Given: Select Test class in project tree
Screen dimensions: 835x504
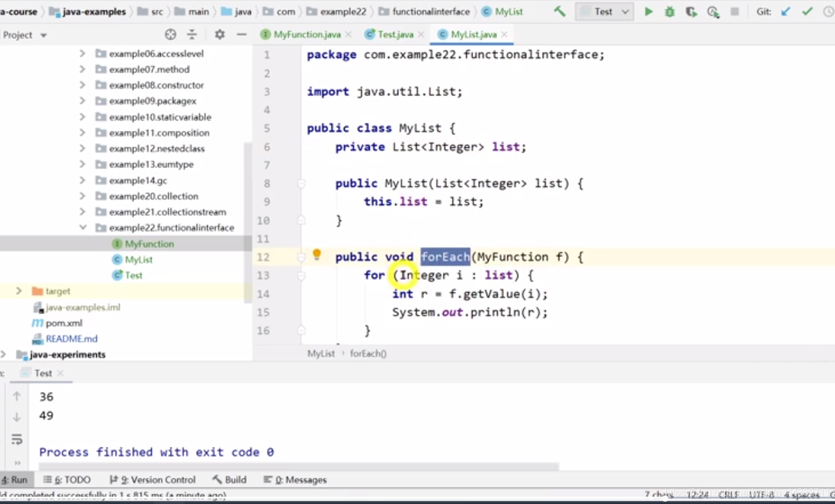Looking at the screenshot, I should pos(133,275).
